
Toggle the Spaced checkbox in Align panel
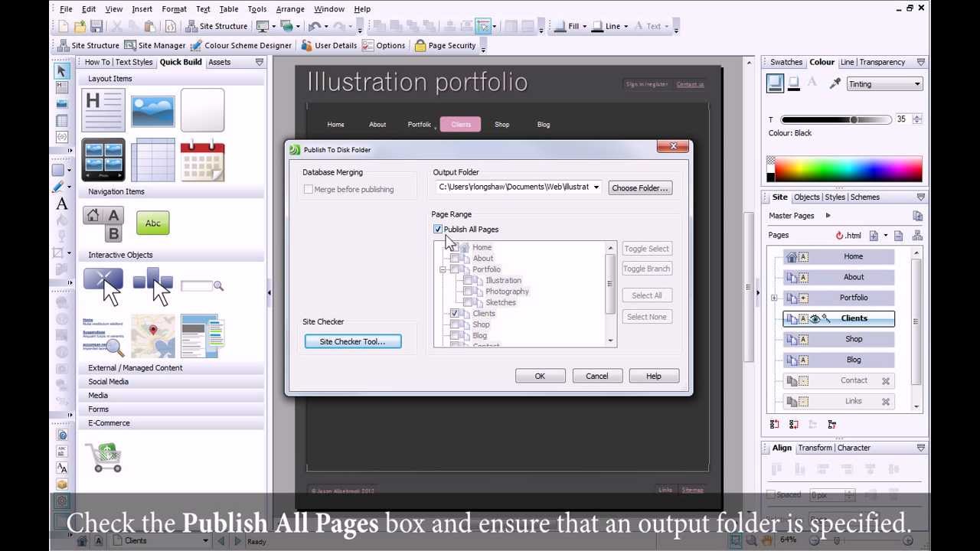[772, 495]
